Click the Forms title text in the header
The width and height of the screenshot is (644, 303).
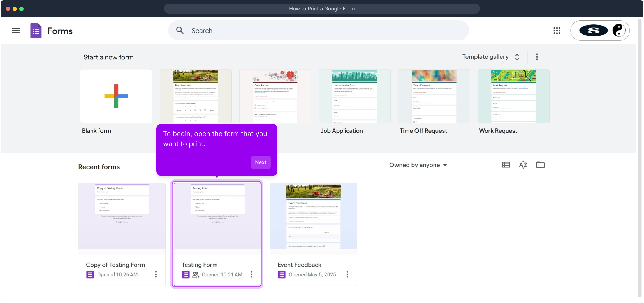(60, 31)
